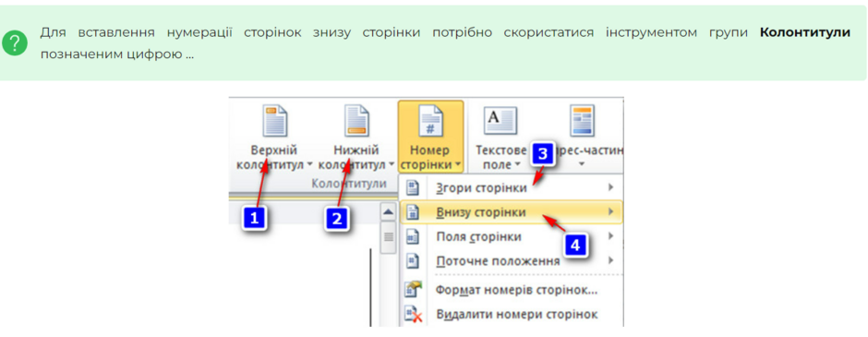
Task: Expand Поточне положення submenu arrow
Action: (611, 260)
